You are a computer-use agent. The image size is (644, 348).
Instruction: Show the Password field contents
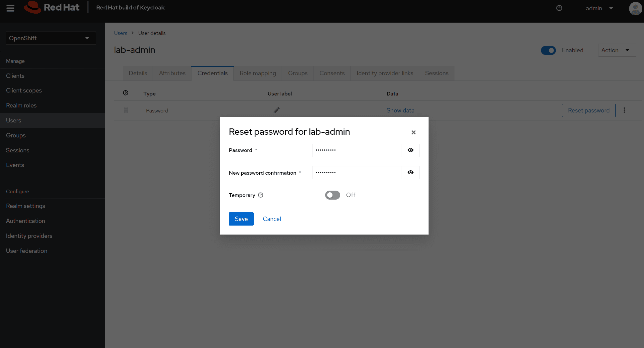coord(411,150)
